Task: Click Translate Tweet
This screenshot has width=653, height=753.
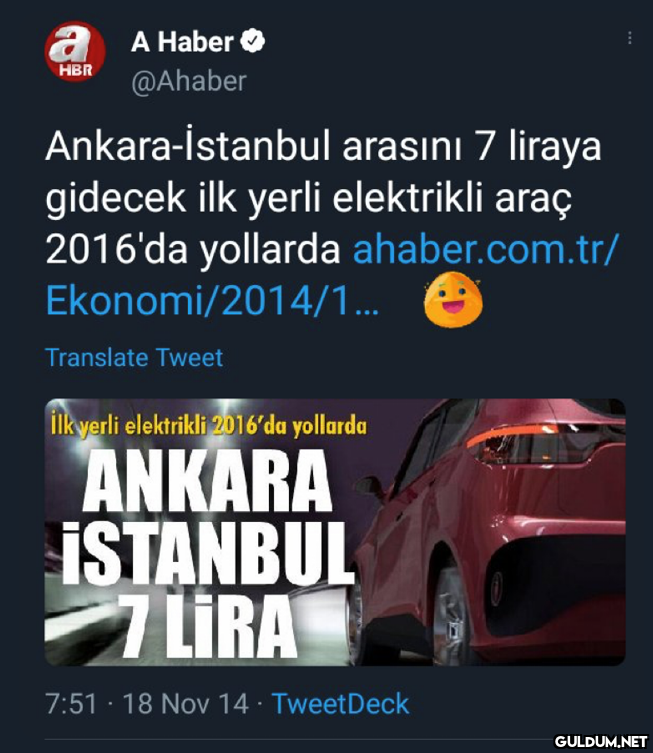Action: [x=134, y=357]
